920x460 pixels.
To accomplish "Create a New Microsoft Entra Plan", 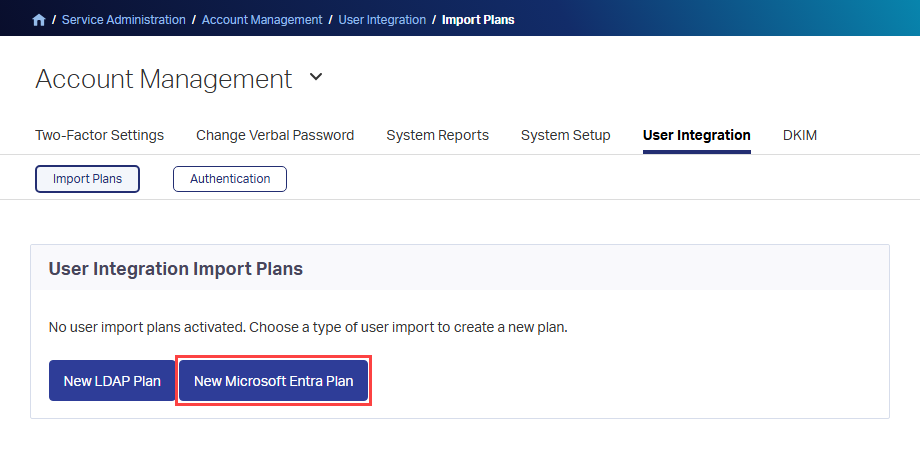I will 273,381.
